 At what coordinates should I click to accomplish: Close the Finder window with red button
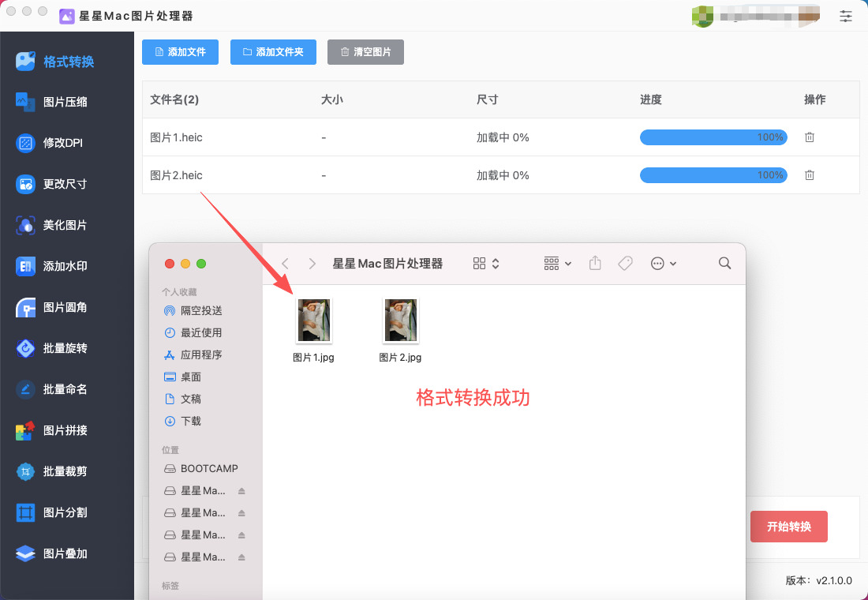point(170,264)
